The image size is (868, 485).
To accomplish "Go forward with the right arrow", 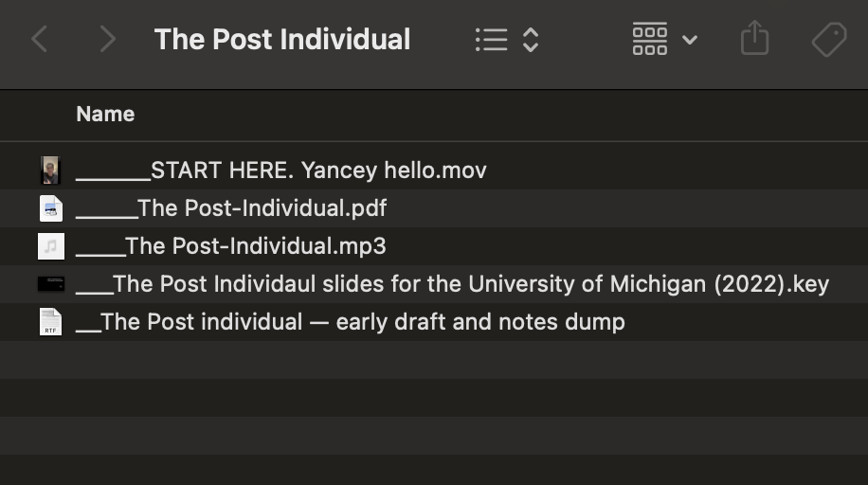I will tap(107, 40).
